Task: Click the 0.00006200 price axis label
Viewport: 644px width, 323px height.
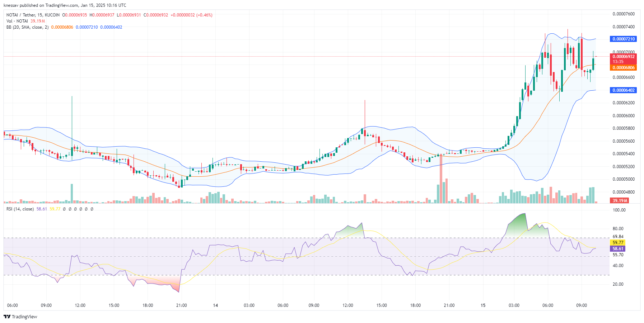Action: (624, 103)
